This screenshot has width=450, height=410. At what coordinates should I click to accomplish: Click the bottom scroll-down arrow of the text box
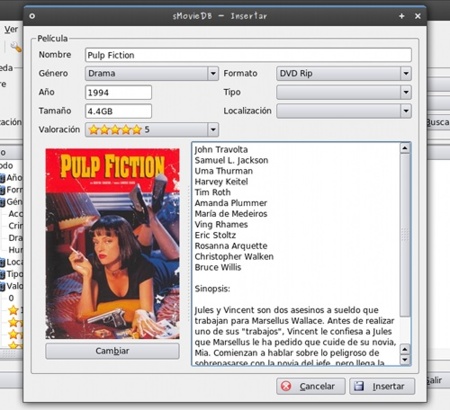pos(405,360)
